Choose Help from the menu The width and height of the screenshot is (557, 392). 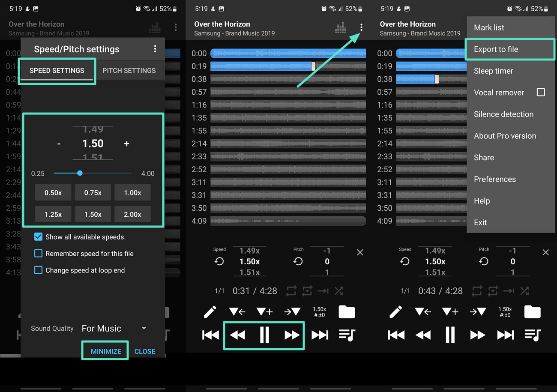(511, 201)
